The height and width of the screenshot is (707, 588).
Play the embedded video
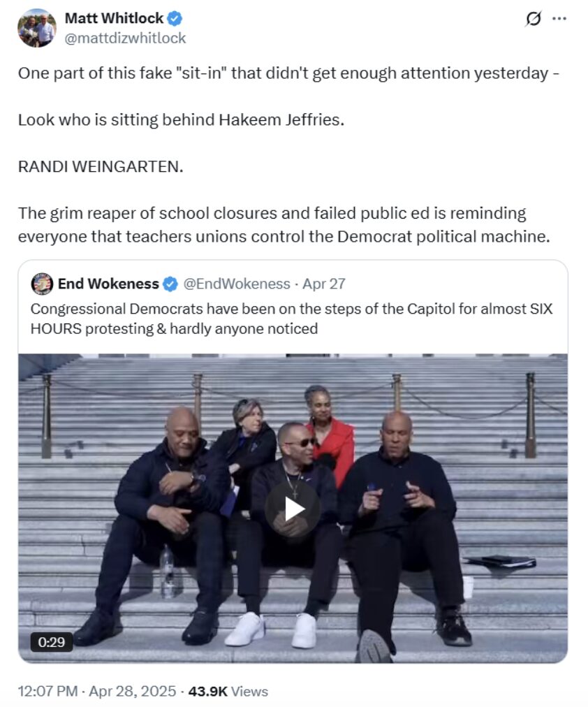point(293,509)
